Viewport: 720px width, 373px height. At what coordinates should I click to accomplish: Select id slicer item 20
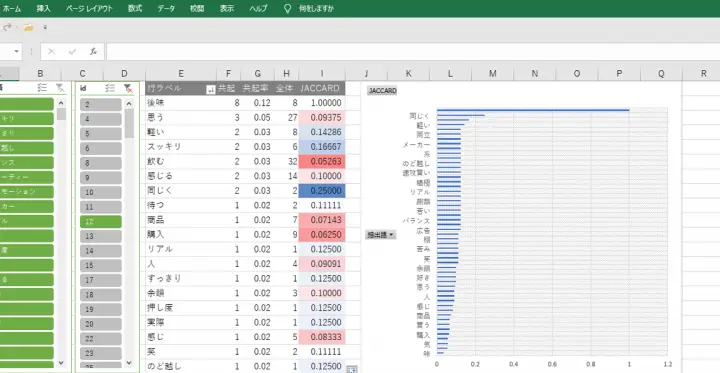click(x=101, y=324)
